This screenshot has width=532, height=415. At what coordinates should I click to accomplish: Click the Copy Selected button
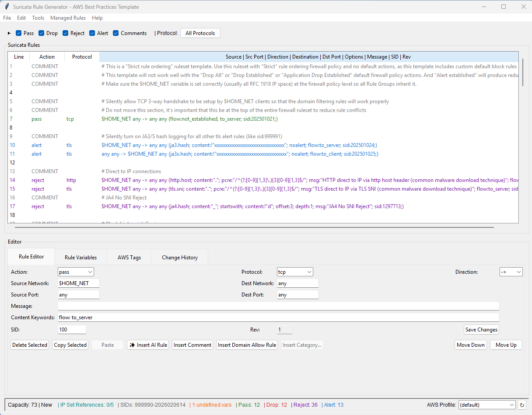coord(70,345)
